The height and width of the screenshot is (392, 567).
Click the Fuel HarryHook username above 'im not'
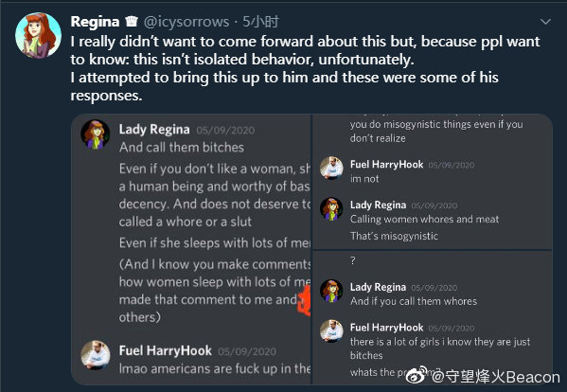pos(386,165)
